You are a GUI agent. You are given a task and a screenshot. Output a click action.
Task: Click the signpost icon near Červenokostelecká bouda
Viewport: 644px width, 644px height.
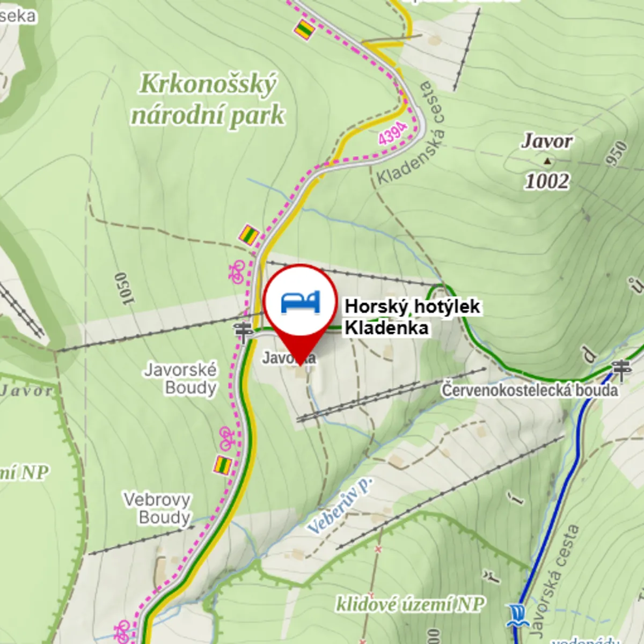pyautogui.click(x=622, y=370)
